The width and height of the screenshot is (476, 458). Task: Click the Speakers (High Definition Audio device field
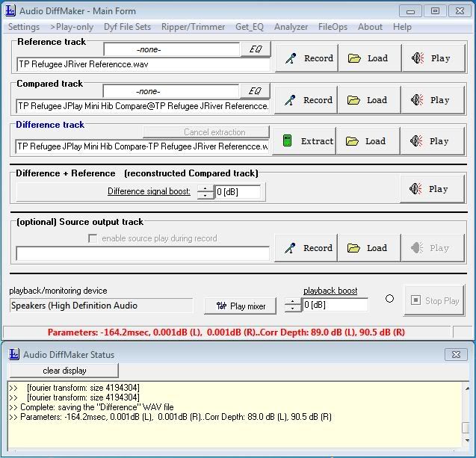(x=101, y=306)
